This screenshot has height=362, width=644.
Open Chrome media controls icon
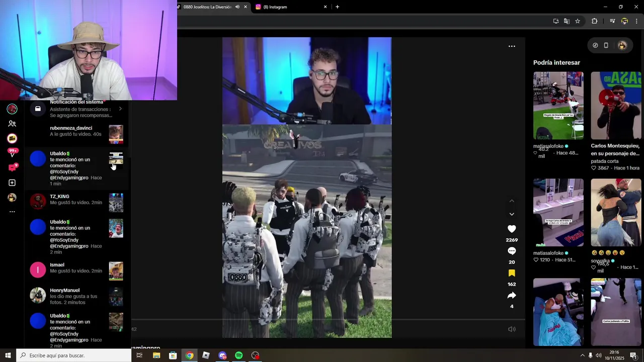click(612, 21)
